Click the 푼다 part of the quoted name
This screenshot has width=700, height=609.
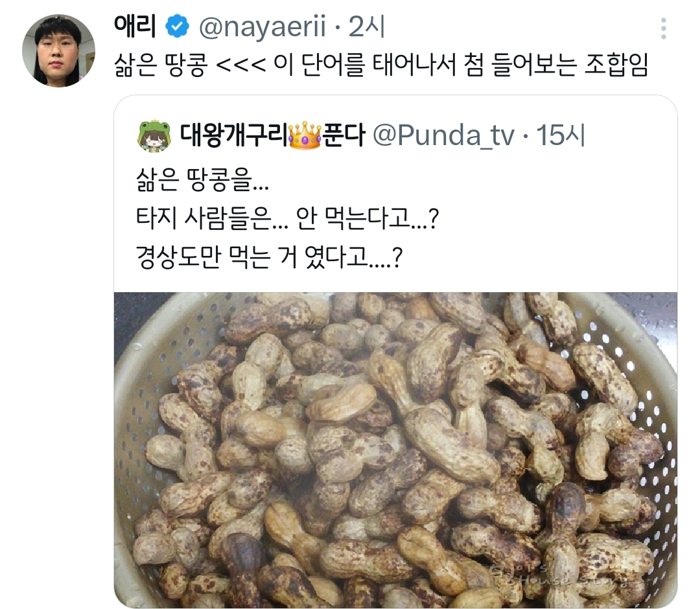[x=344, y=135]
